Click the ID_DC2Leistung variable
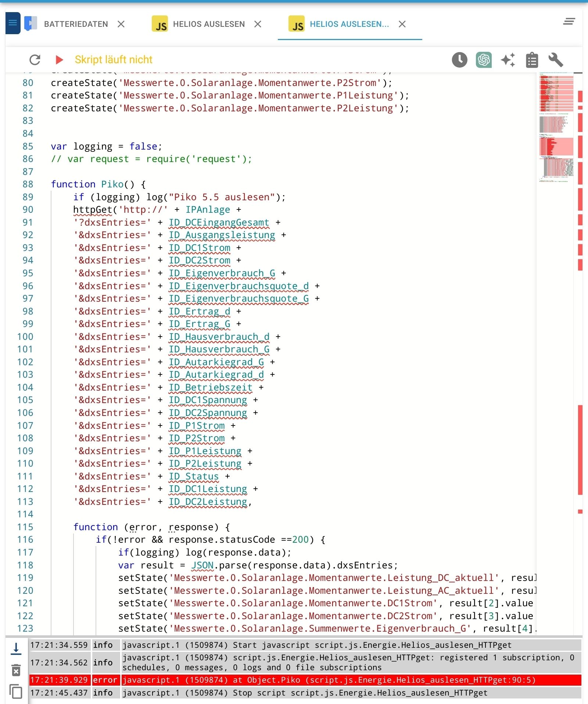 tap(208, 502)
